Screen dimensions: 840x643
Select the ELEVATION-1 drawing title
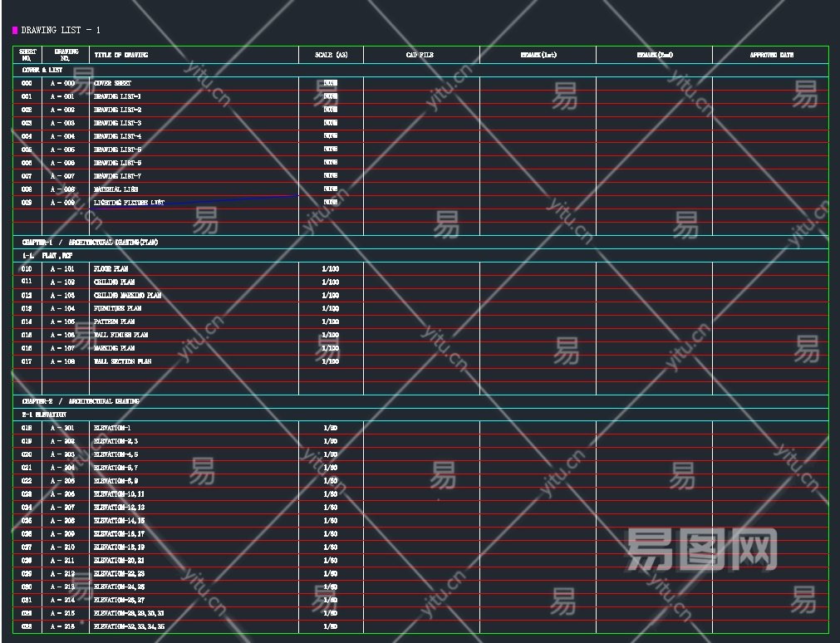tap(112, 428)
